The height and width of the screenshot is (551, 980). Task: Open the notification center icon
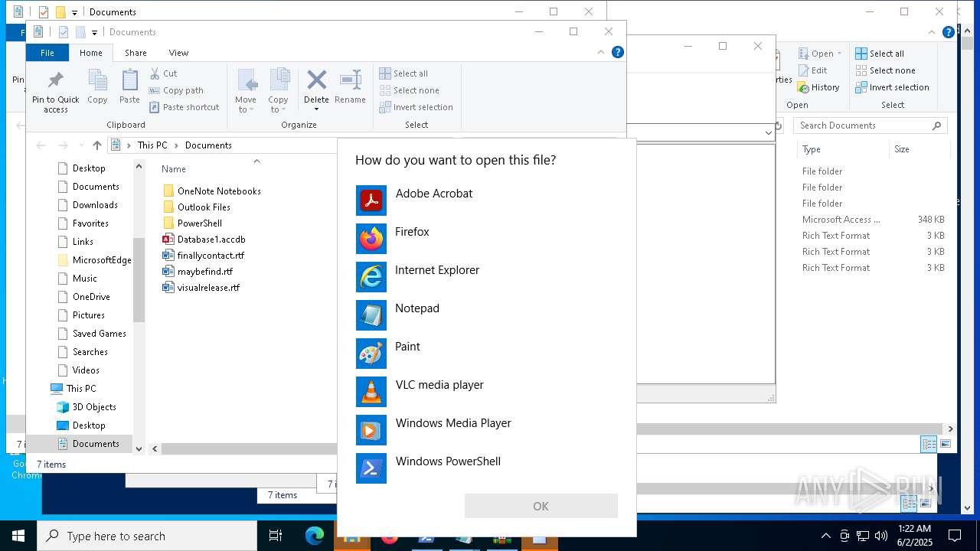point(955,536)
